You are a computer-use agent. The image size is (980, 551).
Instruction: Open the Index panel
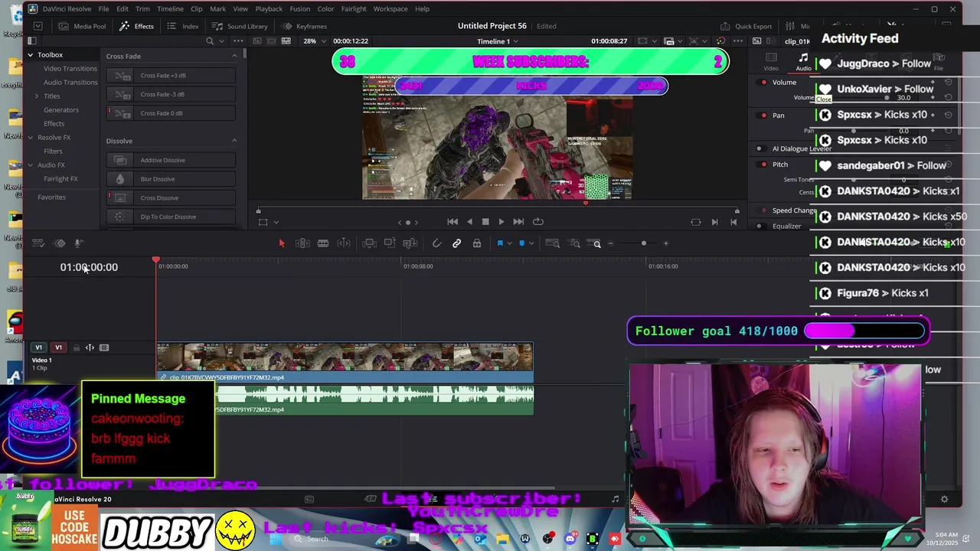coord(182,26)
